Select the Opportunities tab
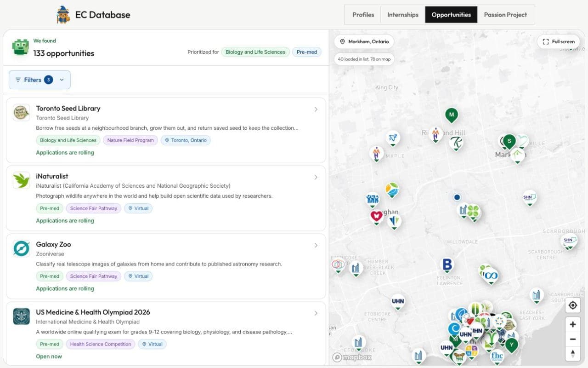Viewport: 588px width, 368px height. tap(451, 15)
